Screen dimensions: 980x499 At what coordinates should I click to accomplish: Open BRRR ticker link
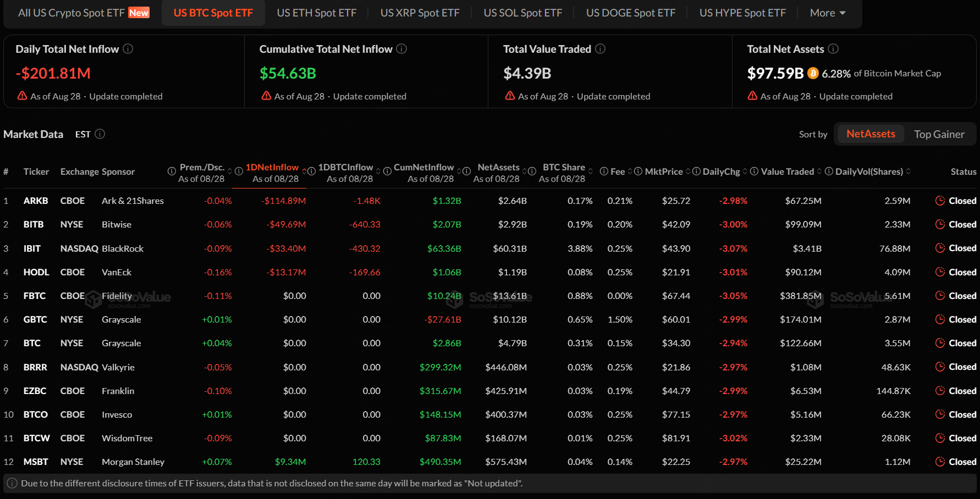tap(35, 367)
